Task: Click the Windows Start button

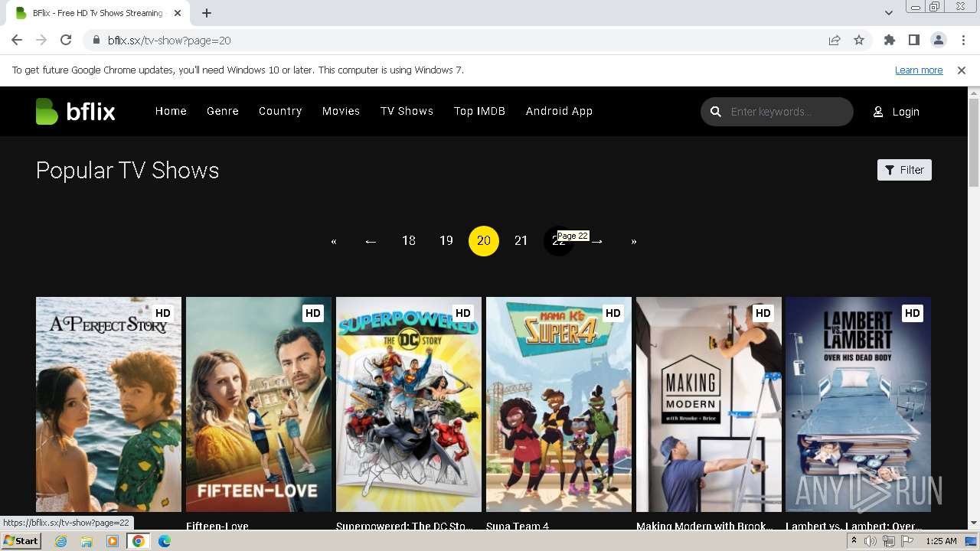Action: (x=21, y=541)
